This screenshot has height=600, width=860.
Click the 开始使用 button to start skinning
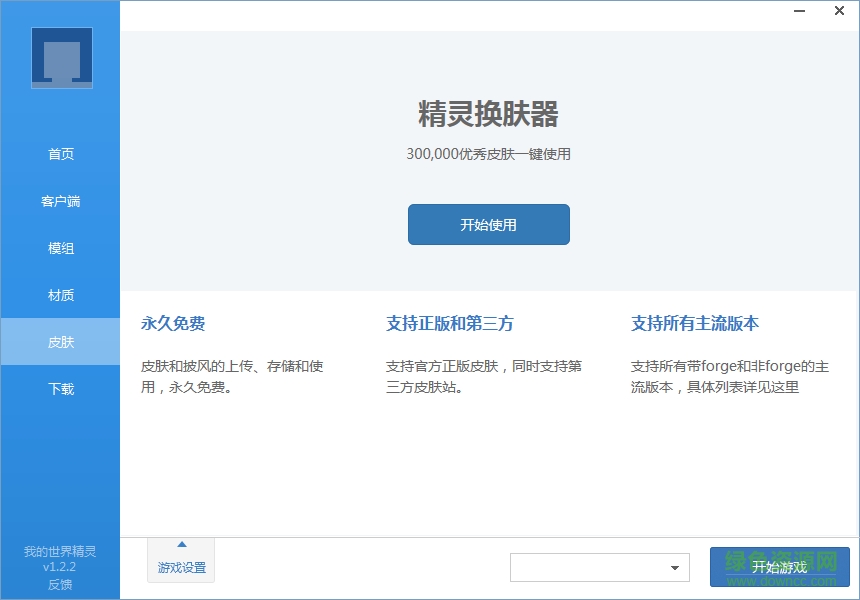(x=488, y=224)
